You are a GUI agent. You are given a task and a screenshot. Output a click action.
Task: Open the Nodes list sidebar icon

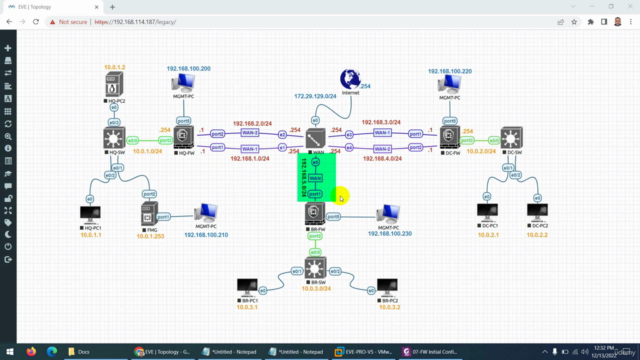8,61
